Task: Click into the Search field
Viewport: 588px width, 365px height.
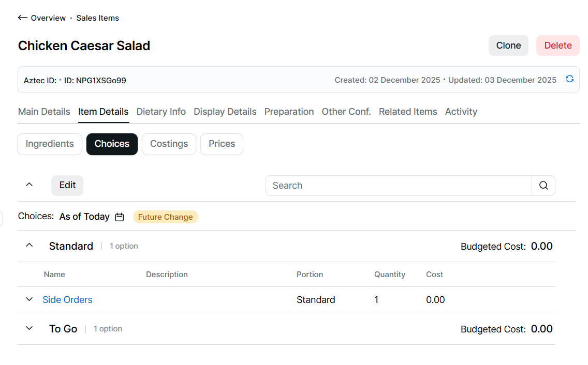Action: (x=399, y=186)
